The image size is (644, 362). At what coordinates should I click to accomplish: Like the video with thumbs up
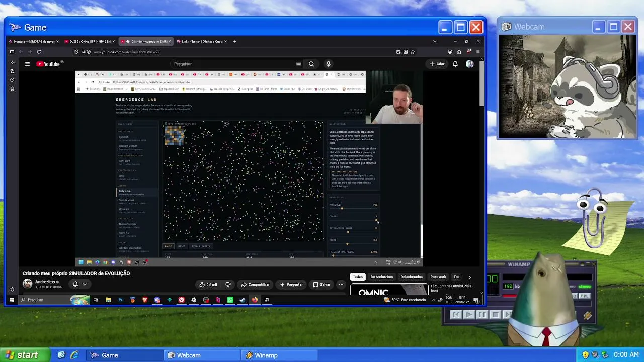(208, 285)
